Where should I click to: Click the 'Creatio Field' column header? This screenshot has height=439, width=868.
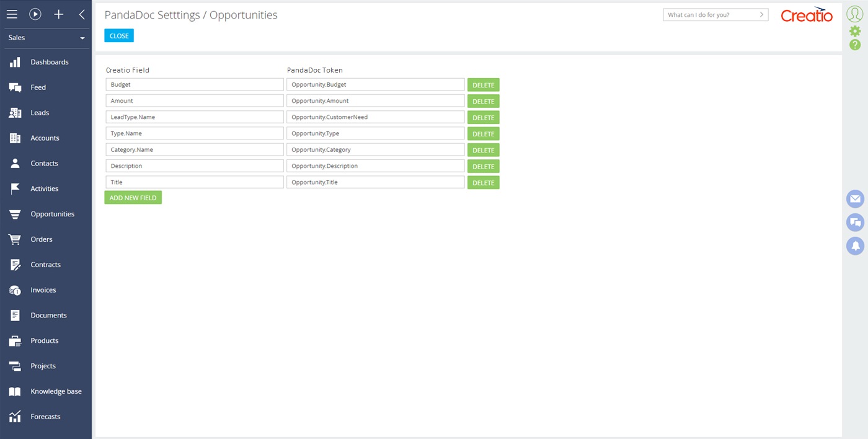128,70
